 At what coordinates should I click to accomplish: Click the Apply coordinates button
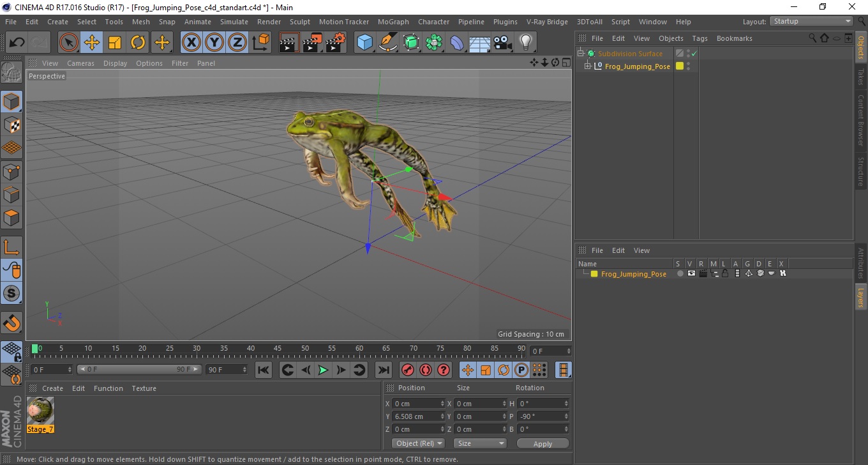(x=542, y=443)
